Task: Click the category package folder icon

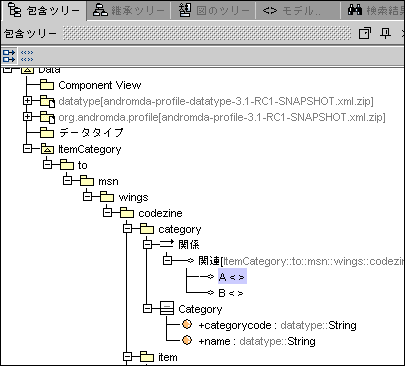Action: point(147,229)
